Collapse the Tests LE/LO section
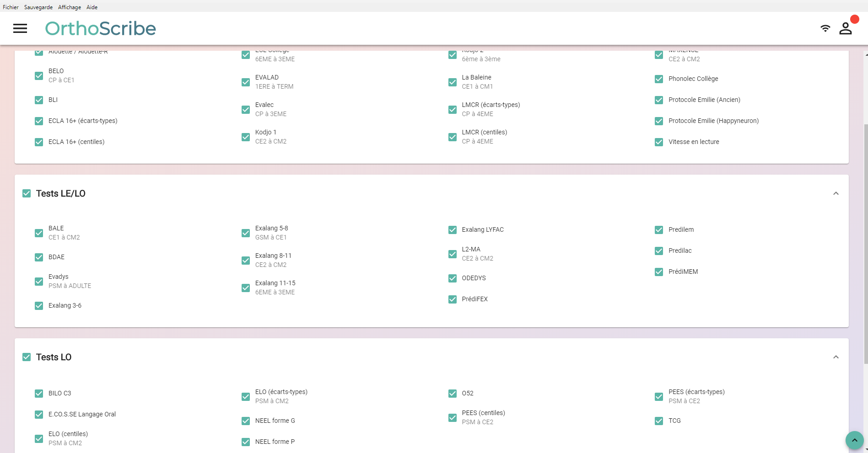The image size is (868, 453). click(836, 193)
